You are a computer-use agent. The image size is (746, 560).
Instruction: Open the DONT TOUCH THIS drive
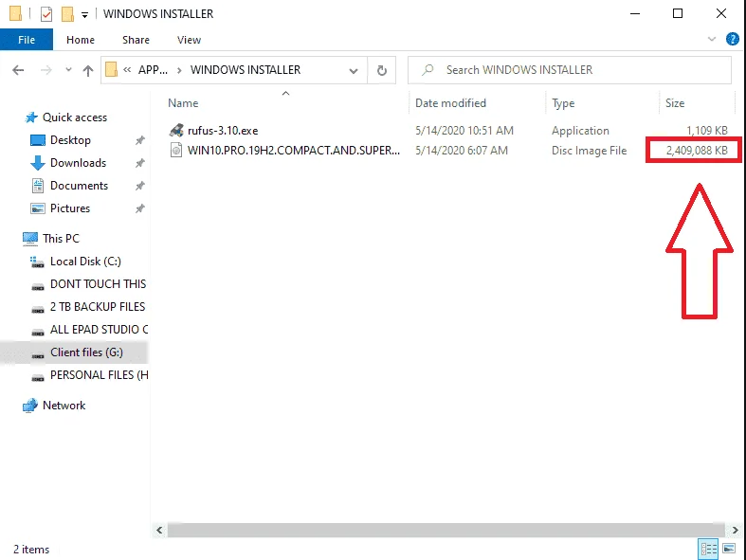click(99, 284)
